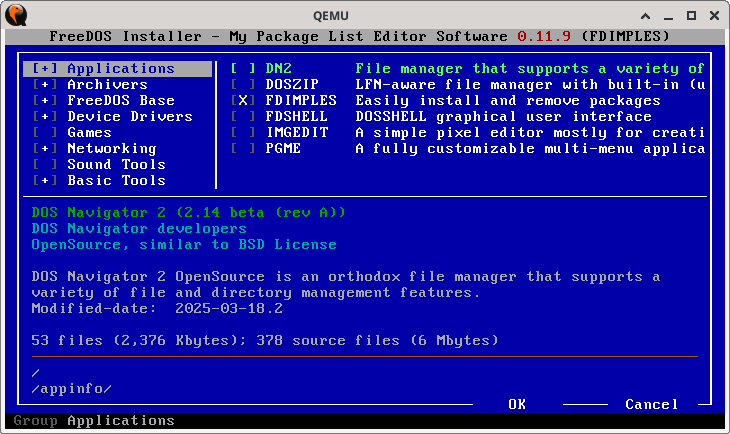730x434 pixels.
Task: Check the IMGEDIT package checkbox
Action: coord(243,132)
